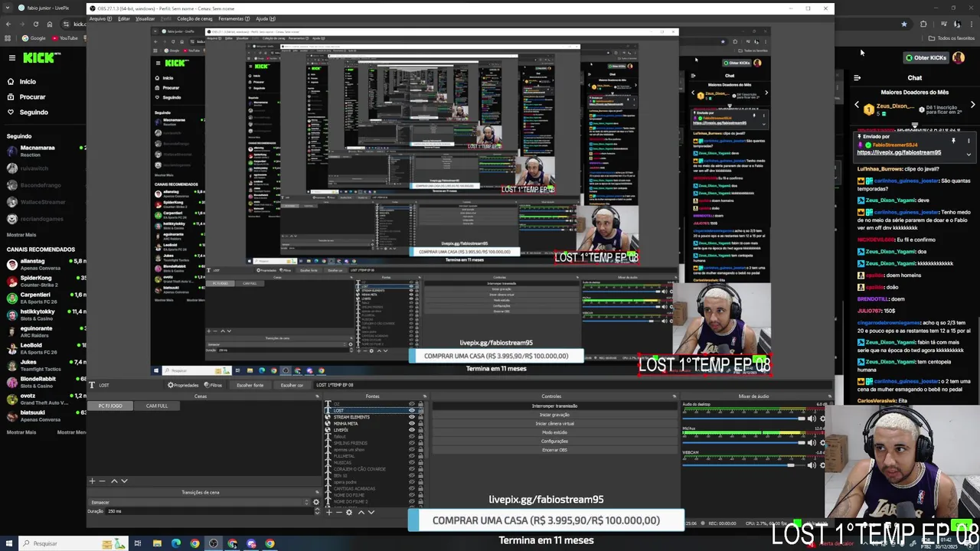980x551 pixels.
Task: Add a new source in Fontes panel
Action: tap(329, 512)
